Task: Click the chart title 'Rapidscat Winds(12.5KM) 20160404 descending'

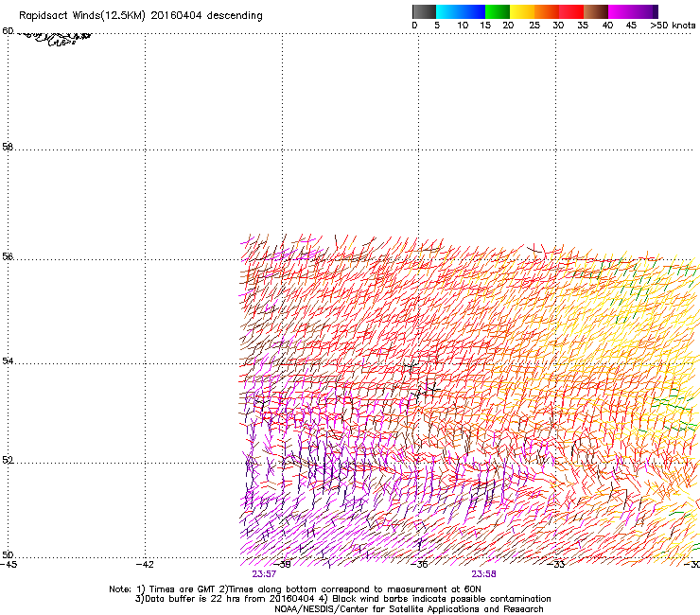Action: [x=141, y=15]
